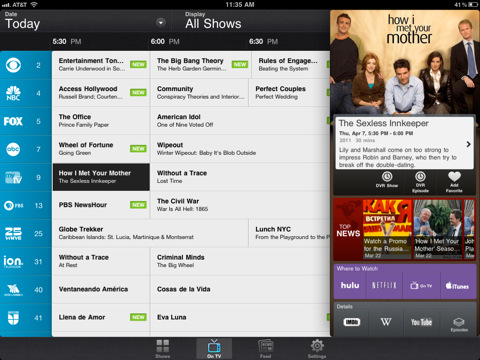Select the channel 9 TV logo
Screen dimensions: 480x360
[x=13, y=177]
